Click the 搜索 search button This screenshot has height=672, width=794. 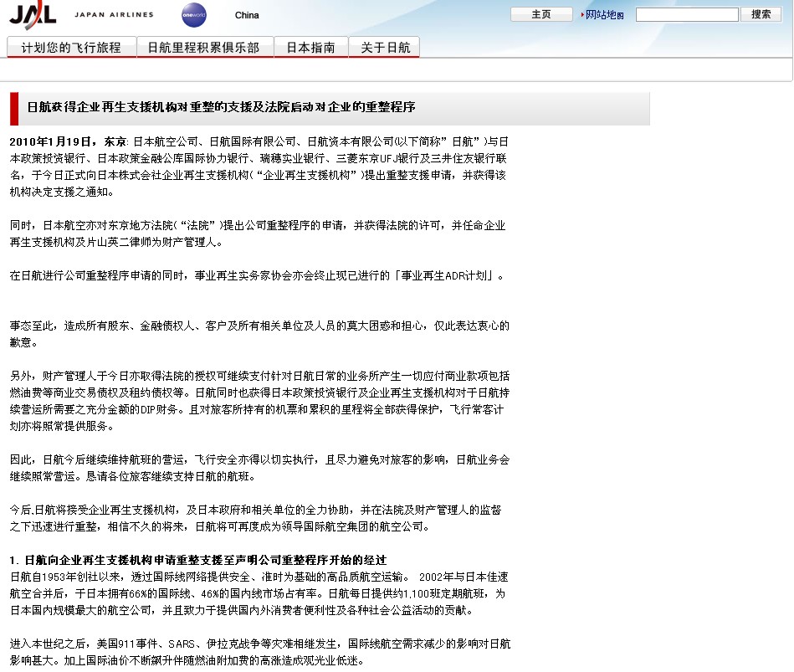[761, 14]
